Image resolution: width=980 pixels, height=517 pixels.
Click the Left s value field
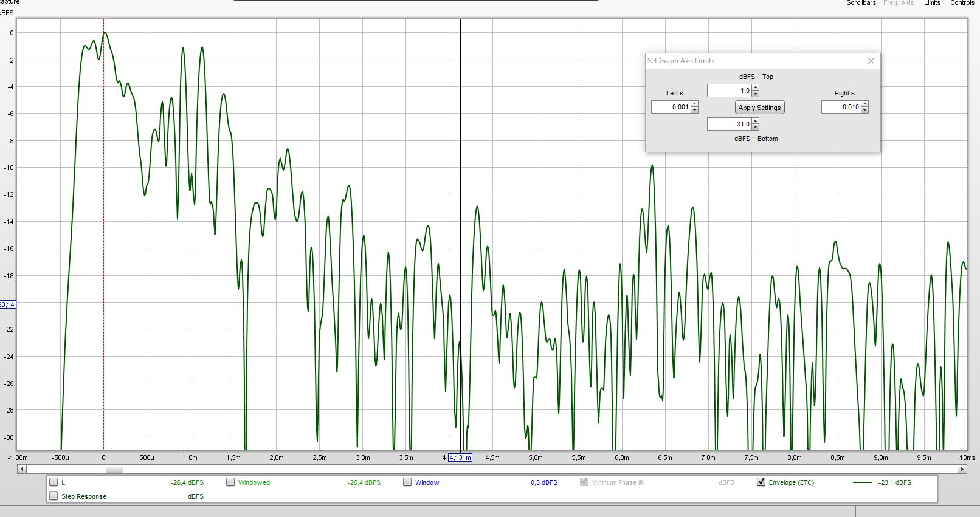pos(671,108)
